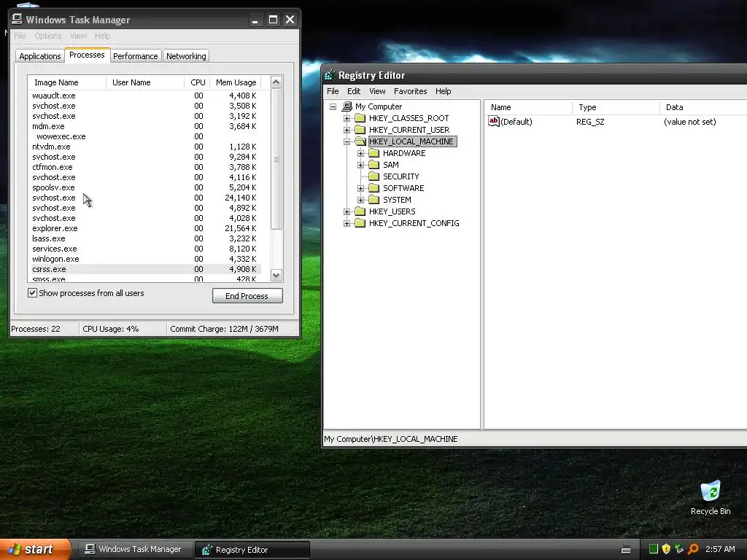Image resolution: width=747 pixels, height=560 pixels.
Task: Select the lsass.exe process row
Action: [145, 238]
